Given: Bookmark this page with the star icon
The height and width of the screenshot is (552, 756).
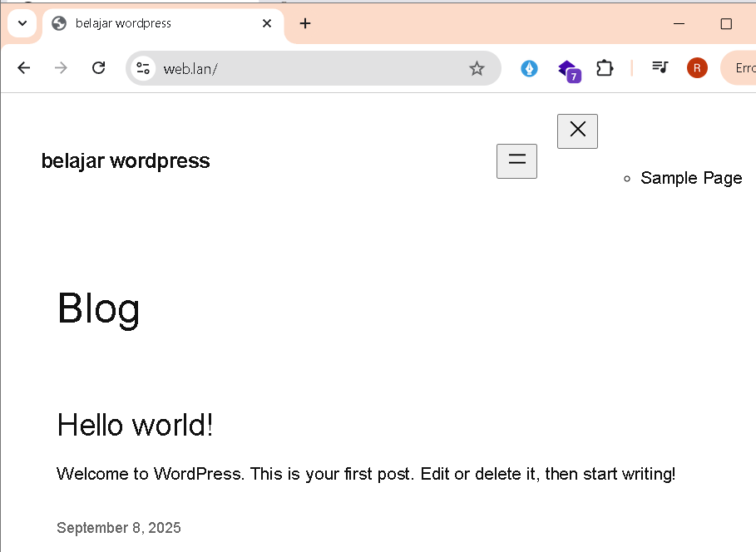Looking at the screenshot, I should click(x=477, y=68).
